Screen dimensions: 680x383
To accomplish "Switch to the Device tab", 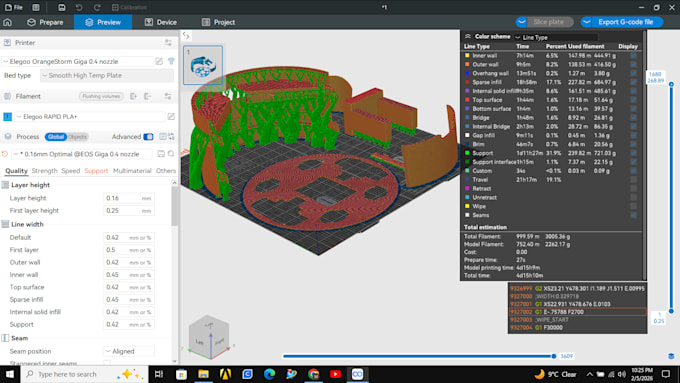I will point(160,22).
